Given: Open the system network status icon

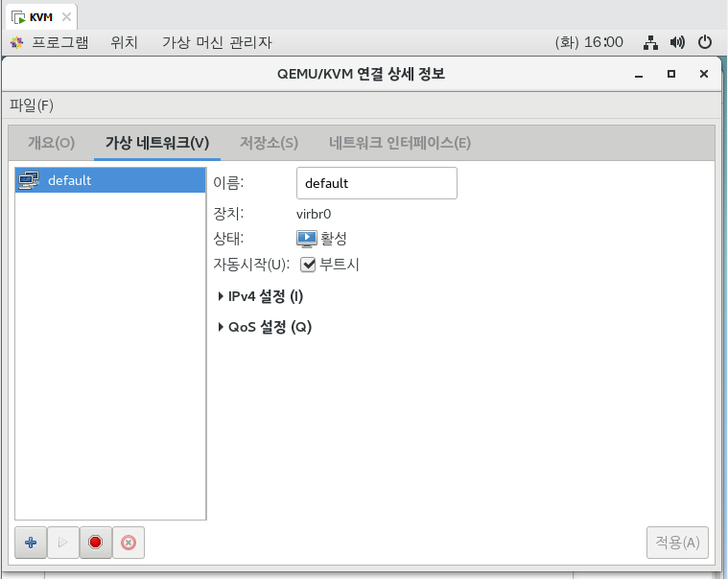Looking at the screenshot, I should (x=650, y=43).
